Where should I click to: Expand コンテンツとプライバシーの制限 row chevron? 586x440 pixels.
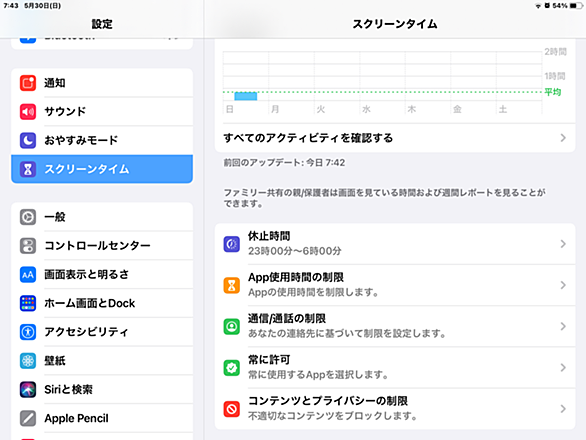563,409
